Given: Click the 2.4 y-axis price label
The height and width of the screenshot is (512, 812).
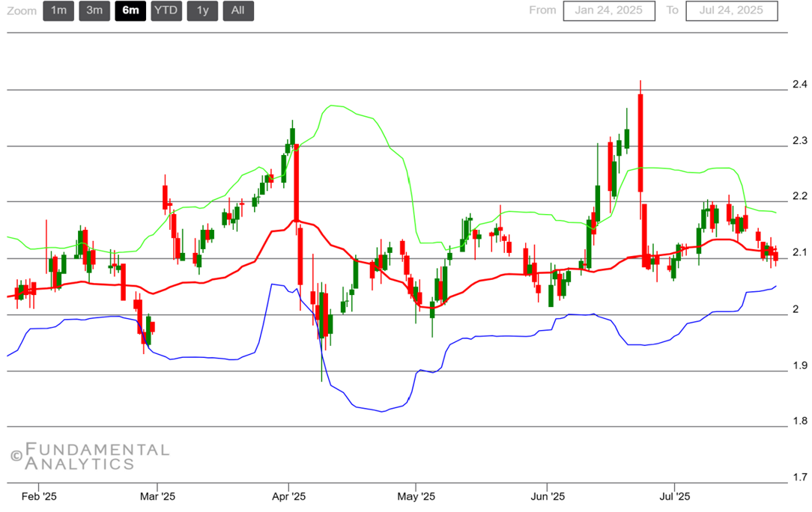Looking at the screenshot, I should tap(800, 83).
